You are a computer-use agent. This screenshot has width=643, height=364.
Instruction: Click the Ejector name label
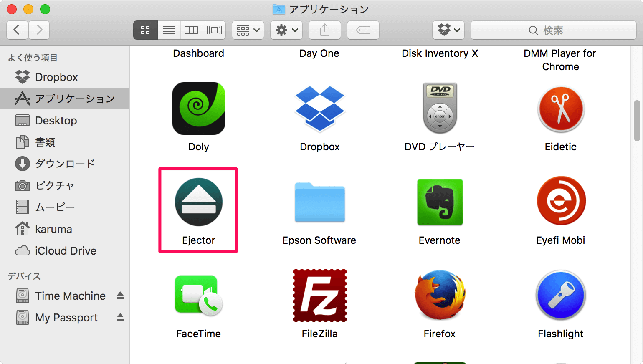coord(199,240)
